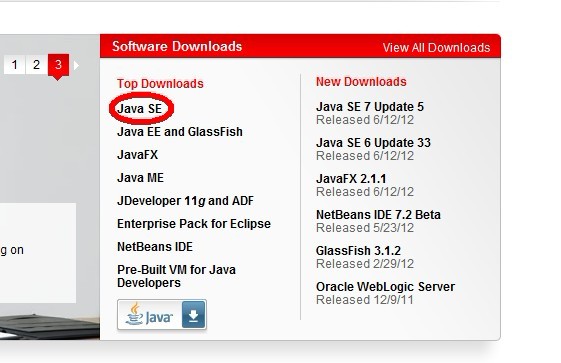Go to slide 1 of the carousel

(15, 65)
